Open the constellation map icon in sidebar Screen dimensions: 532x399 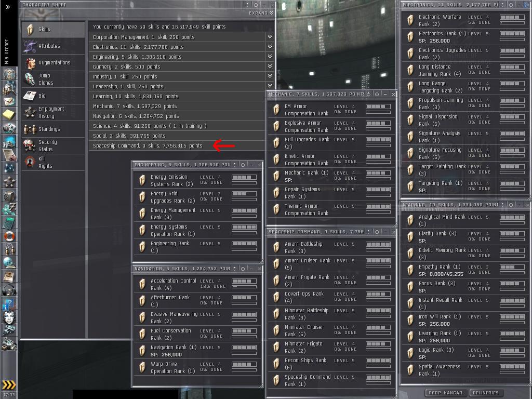click(x=9, y=168)
